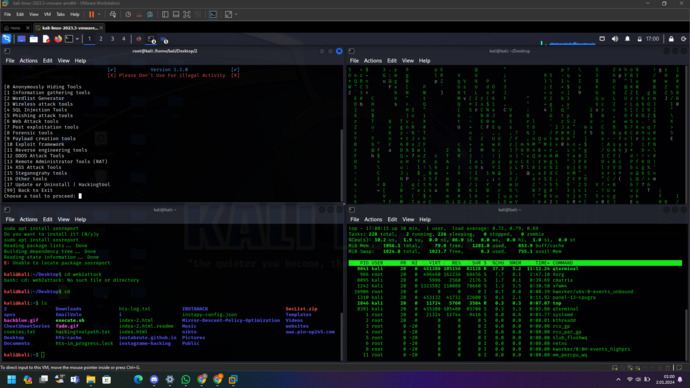This screenshot has width=690, height=388.
Task: Open Actions menu in root@kali terminal
Action: tap(28, 61)
